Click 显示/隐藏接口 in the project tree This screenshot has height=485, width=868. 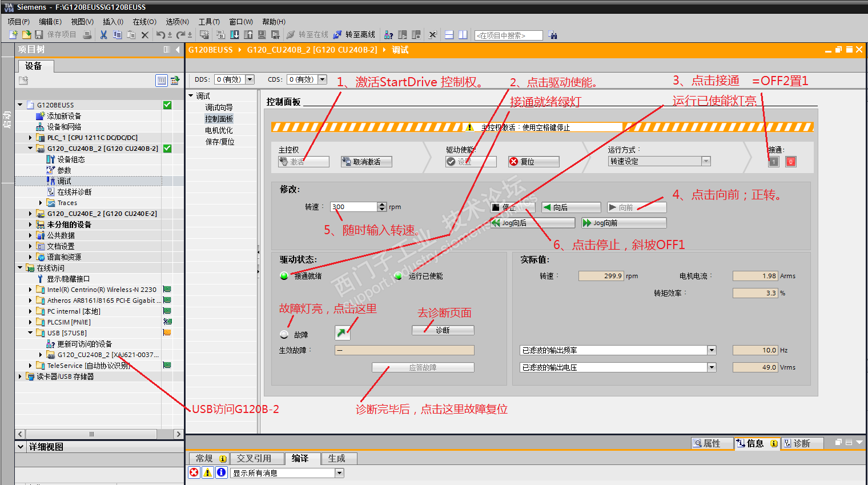[x=68, y=279]
